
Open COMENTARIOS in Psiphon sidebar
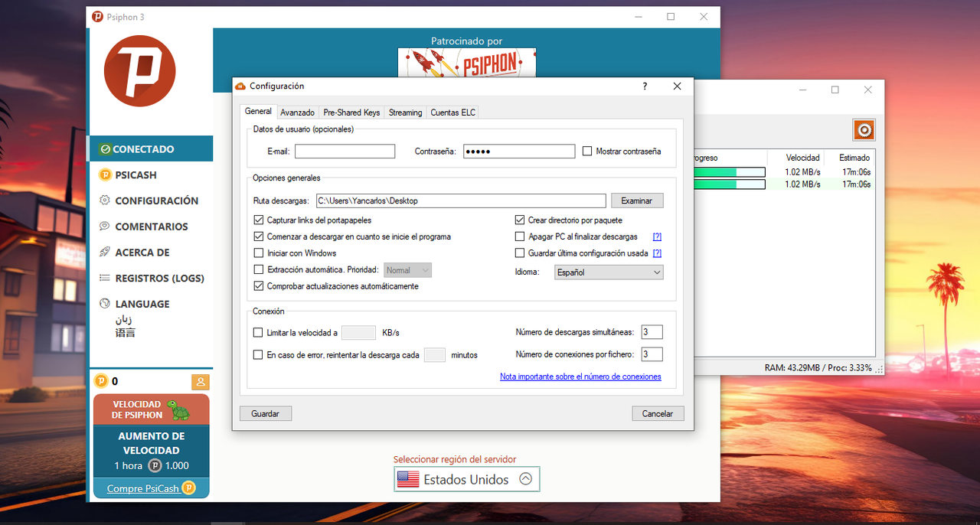[151, 227]
